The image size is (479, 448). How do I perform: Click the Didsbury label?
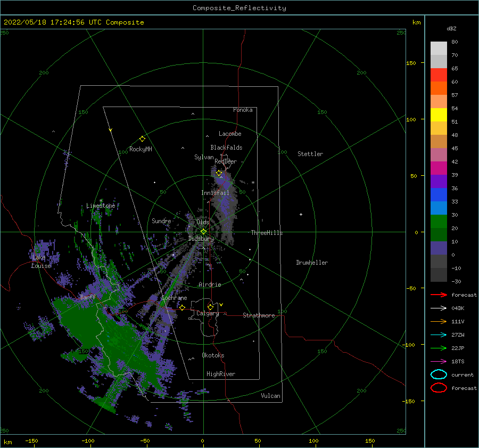coord(201,239)
